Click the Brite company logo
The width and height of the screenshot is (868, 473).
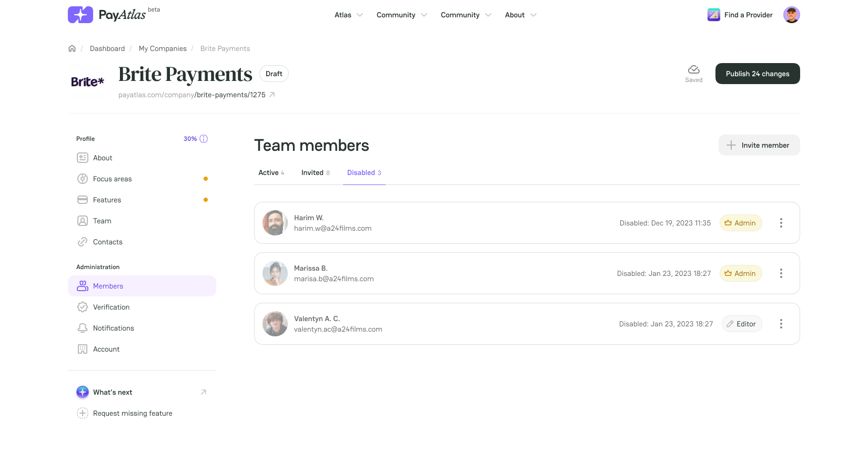point(87,82)
